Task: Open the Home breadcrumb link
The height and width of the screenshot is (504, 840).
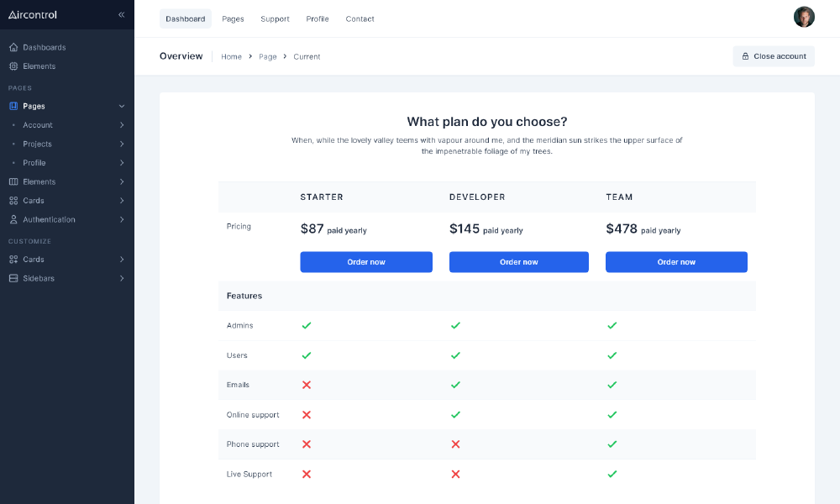Action: click(x=231, y=56)
